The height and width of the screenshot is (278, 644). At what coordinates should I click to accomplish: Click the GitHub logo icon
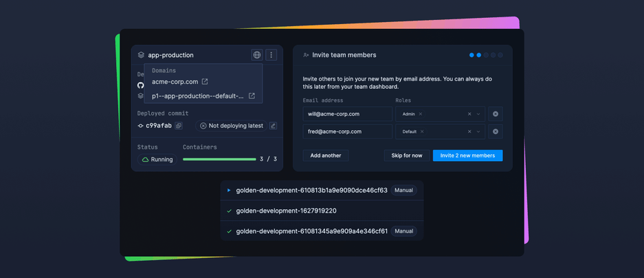(140, 85)
